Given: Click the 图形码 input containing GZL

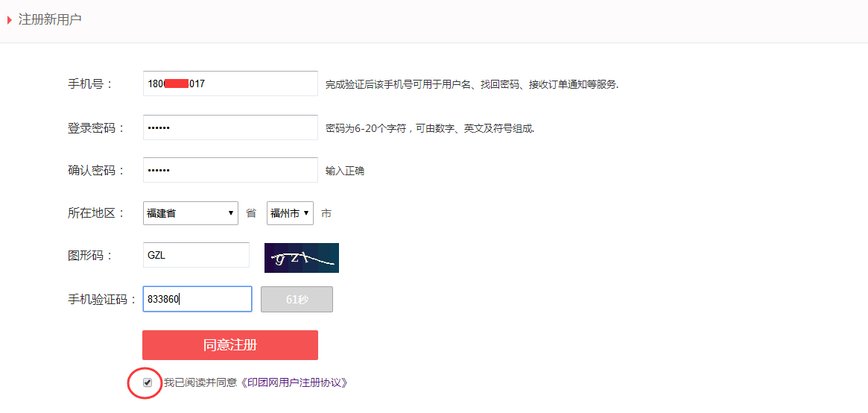Looking at the screenshot, I should 196,255.
